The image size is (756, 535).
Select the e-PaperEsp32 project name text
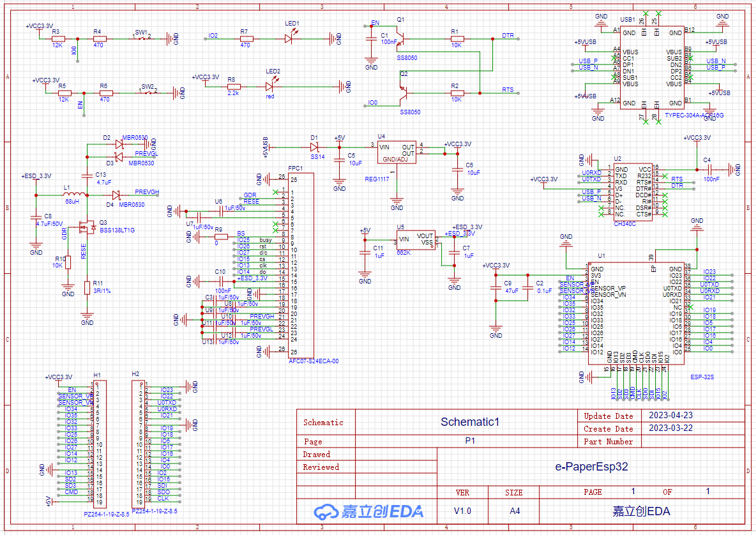click(x=591, y=467)
